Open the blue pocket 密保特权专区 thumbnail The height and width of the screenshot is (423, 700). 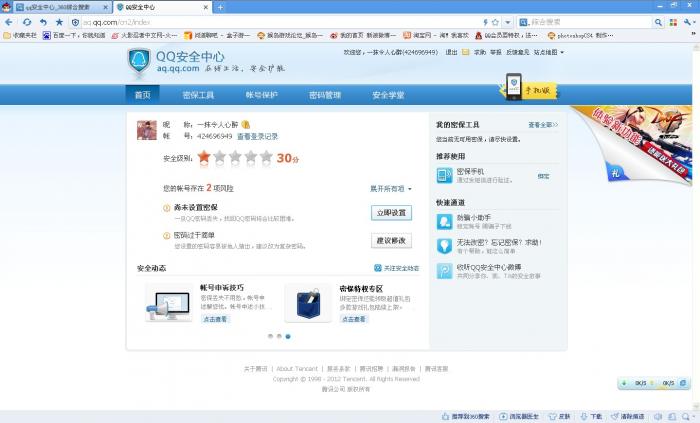click(308, 304)
